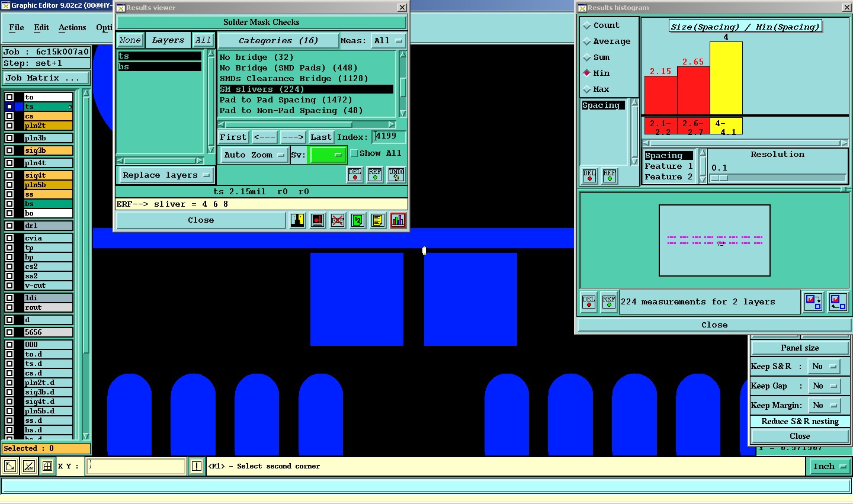
Task: Click the X Y coordinate input field
Action: point(136,467)
